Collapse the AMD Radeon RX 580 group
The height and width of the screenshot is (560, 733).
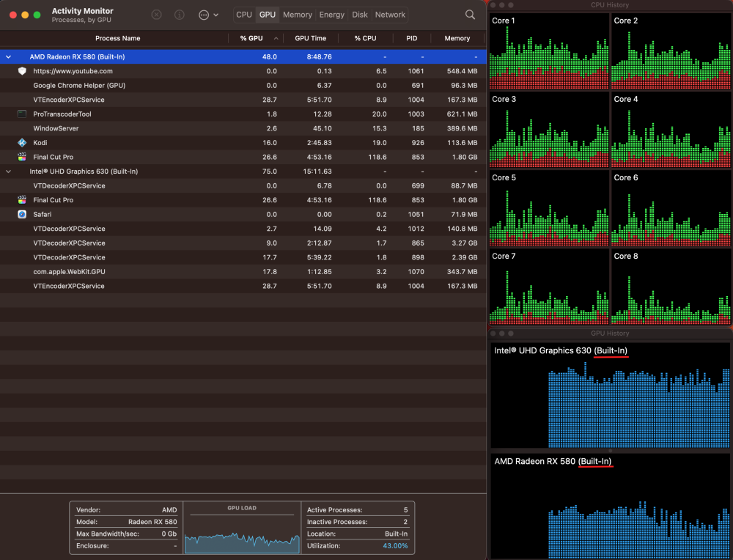click(x=8, y=56)
